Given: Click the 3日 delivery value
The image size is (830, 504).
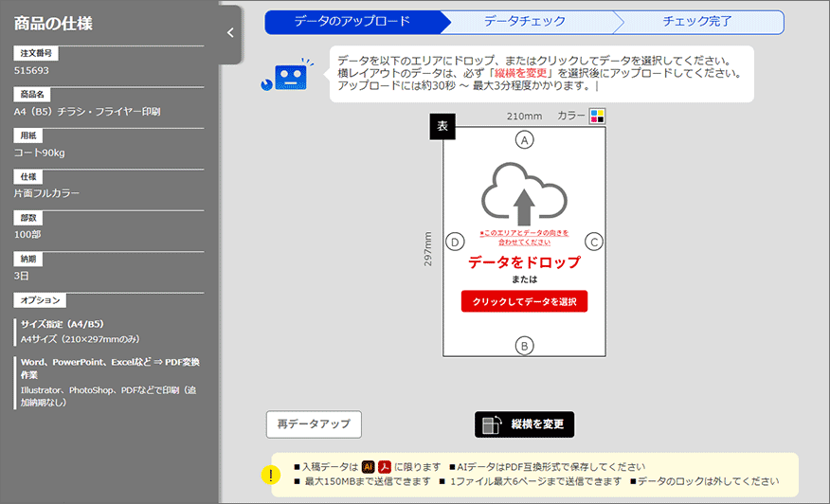Looking at the screenshot, I should click(22, 276).
